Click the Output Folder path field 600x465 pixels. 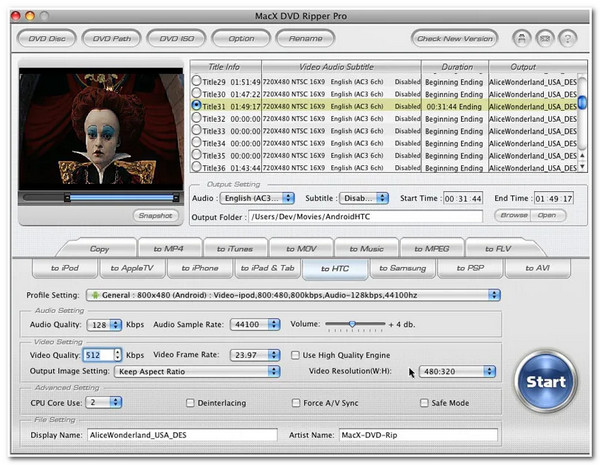click(x=365, y=217)
